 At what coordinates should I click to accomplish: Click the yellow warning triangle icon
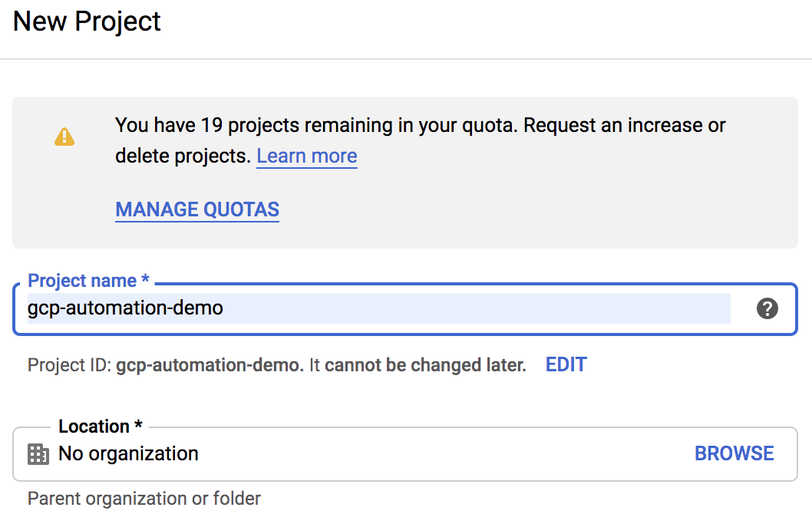64,137
